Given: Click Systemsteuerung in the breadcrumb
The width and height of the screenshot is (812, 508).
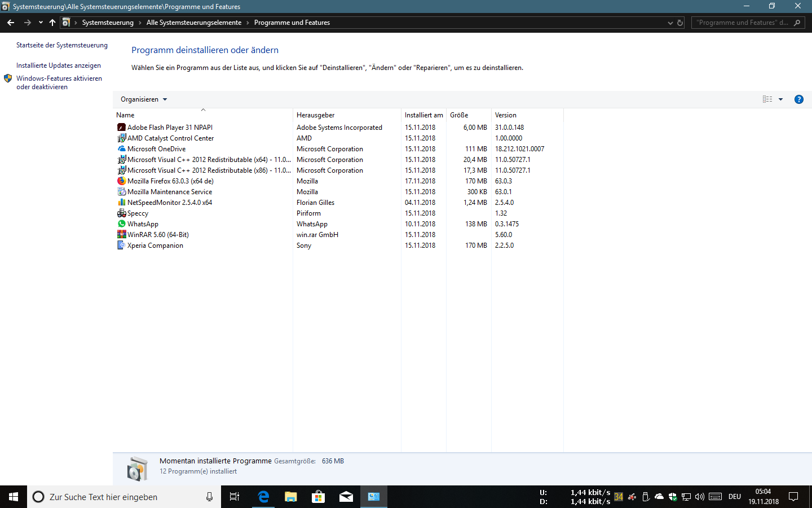Looking at the screenshot, I should (x=108, y=23).
